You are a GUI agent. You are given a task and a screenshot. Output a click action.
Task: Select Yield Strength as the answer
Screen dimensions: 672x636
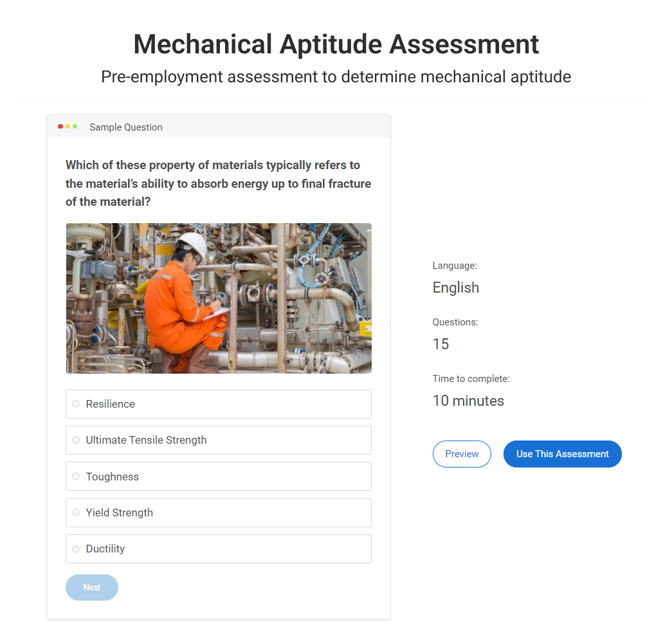tap(76, 513)
